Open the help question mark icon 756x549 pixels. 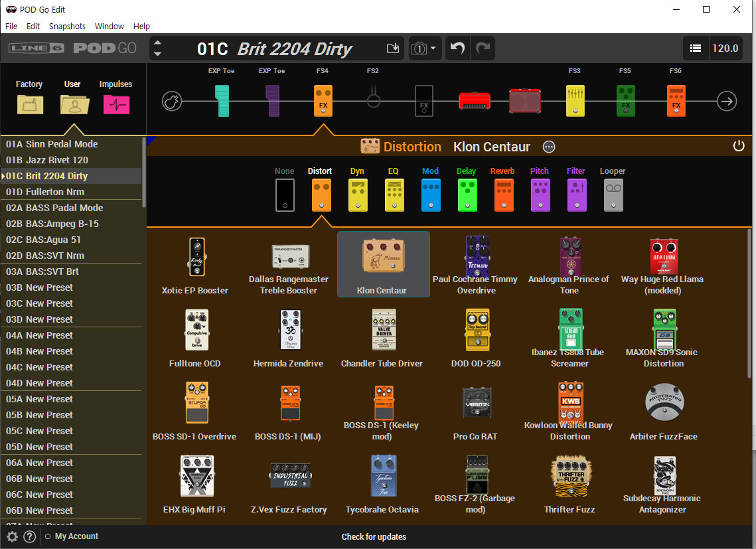29,536
